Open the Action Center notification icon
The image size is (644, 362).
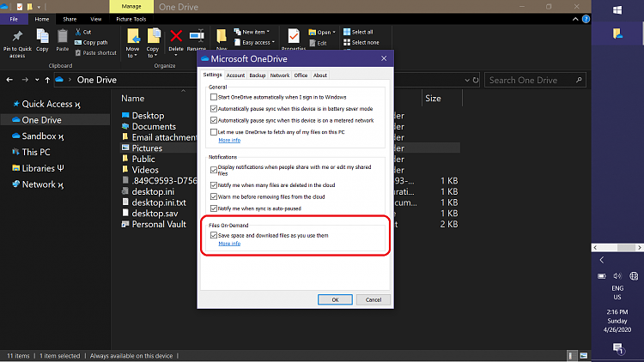coord(617,347)
